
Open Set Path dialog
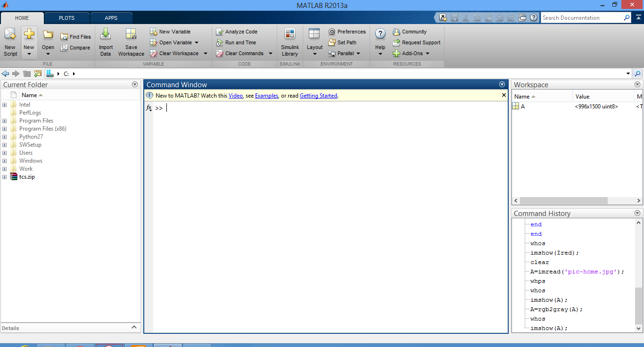tap(342, 42)
